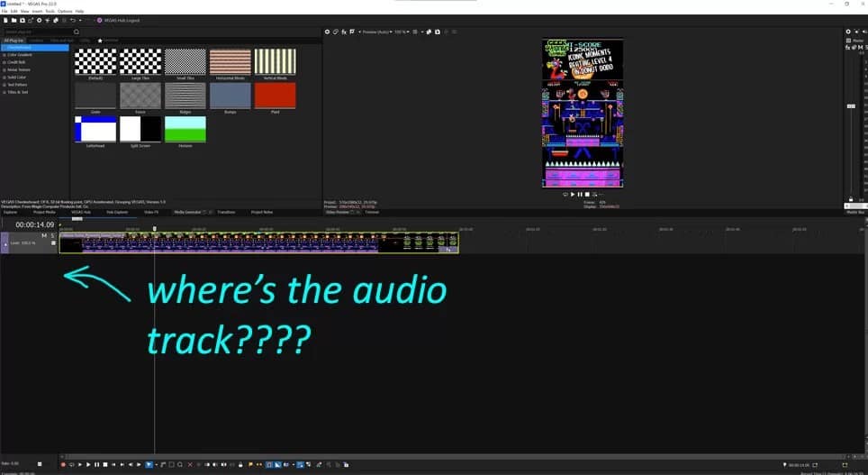
Task: Delete the selected event with red X icon
Action: click(190, 464)
